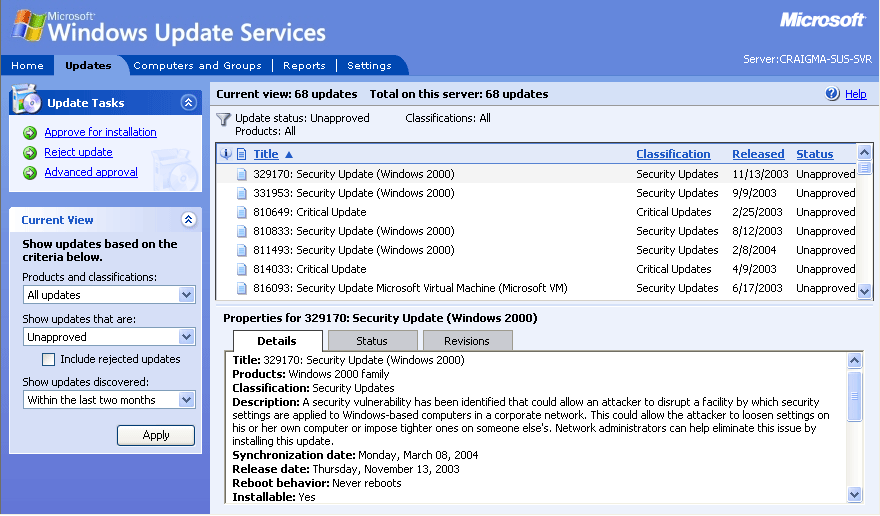Click the Reject update link
This screenshot has height=516, width=880.
tap(79, 152)
